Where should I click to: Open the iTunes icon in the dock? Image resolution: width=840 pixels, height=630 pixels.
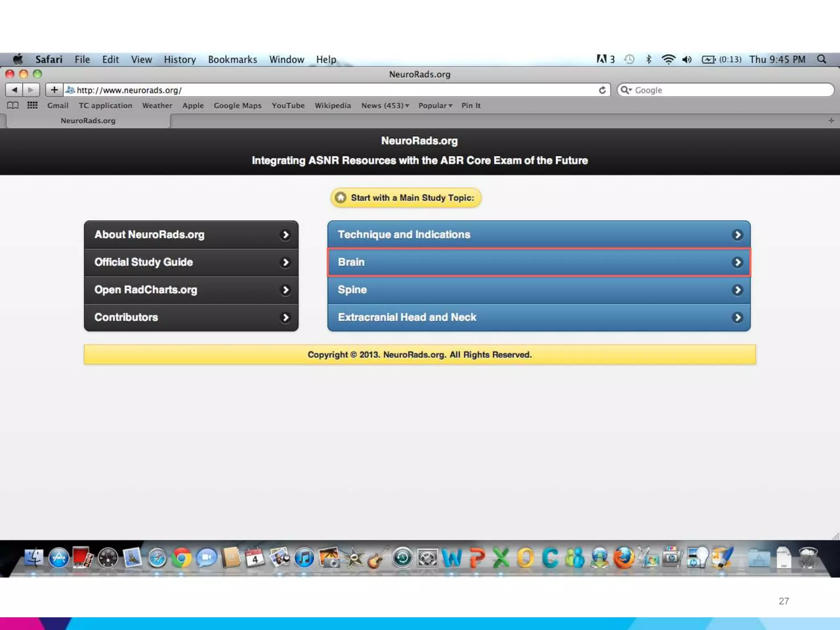tap(304, 558)
